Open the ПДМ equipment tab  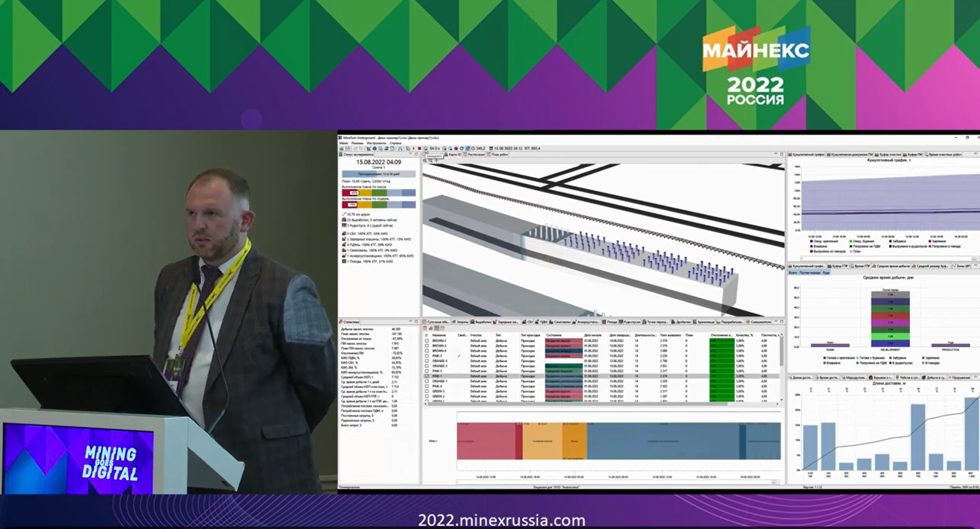(542, 322)
